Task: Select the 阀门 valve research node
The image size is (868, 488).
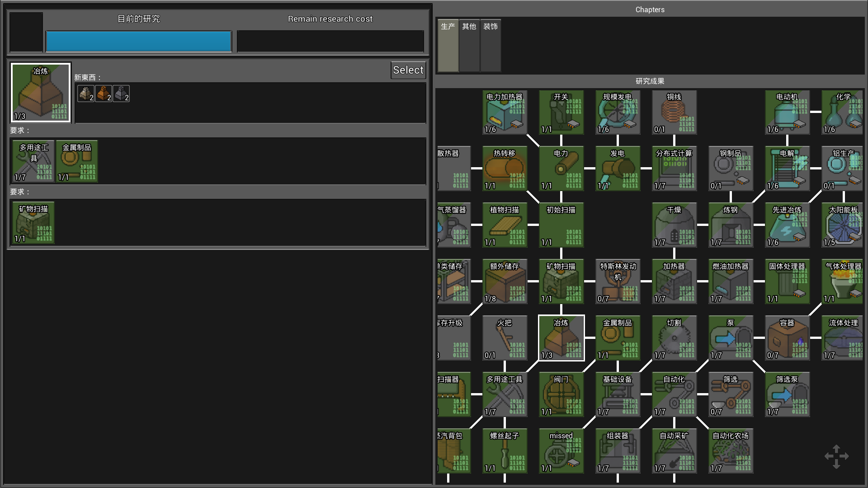Action: tap(561, 394)
